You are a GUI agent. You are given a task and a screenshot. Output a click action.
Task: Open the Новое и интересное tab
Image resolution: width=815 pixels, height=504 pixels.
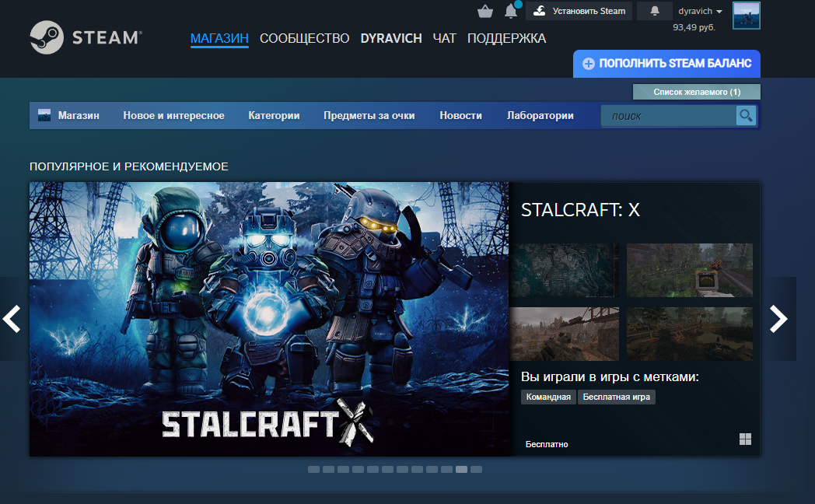[173, 115]
